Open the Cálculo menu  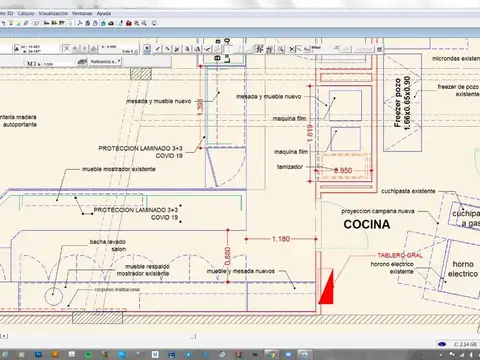click(x=26, y=13)
